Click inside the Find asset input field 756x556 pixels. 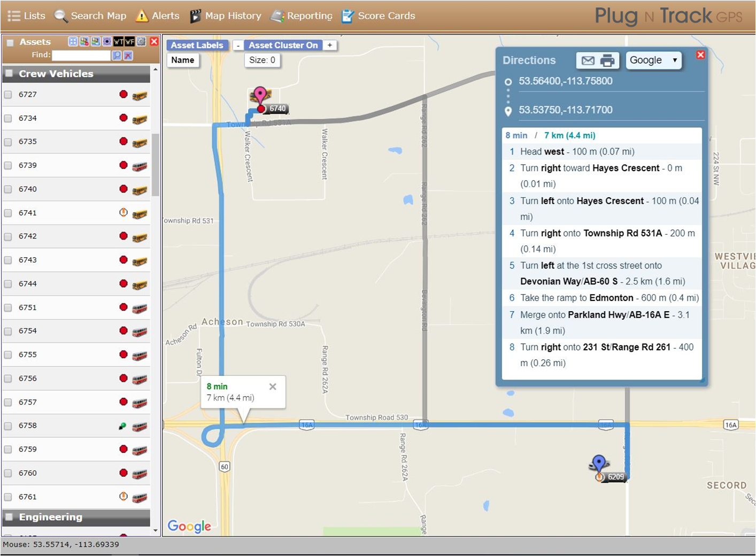tap(81, 55)
